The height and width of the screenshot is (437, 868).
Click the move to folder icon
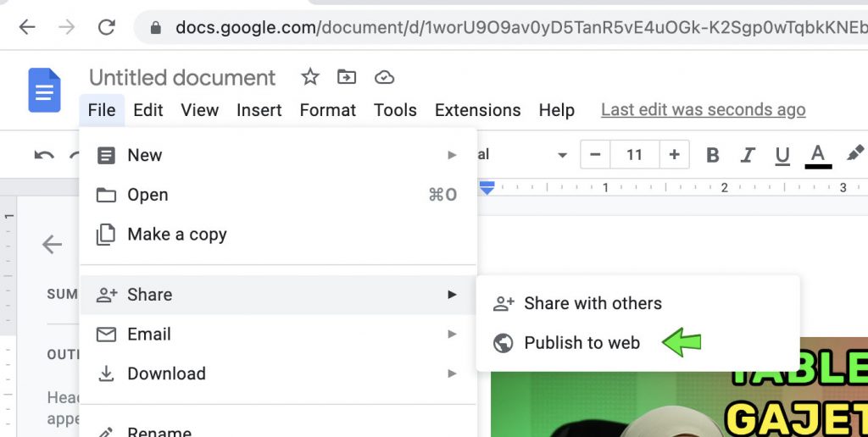click(x=347, y=77)
